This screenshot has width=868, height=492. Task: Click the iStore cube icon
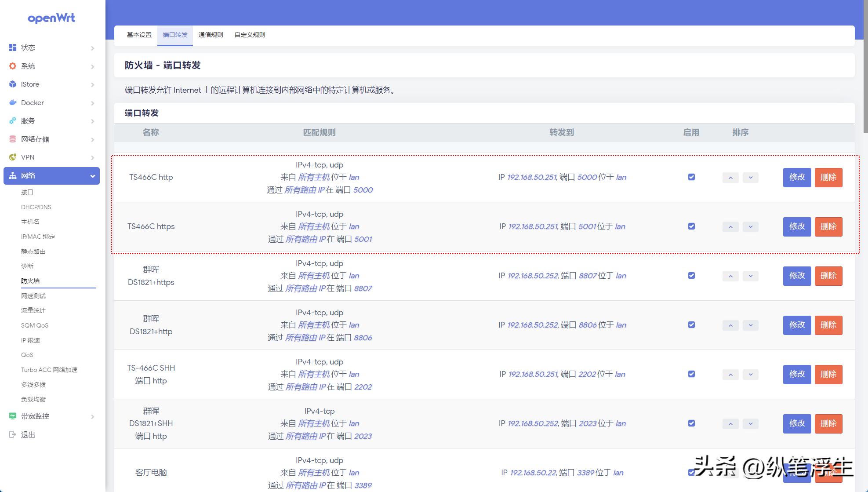pyautogui.click(x=12, y=84)
